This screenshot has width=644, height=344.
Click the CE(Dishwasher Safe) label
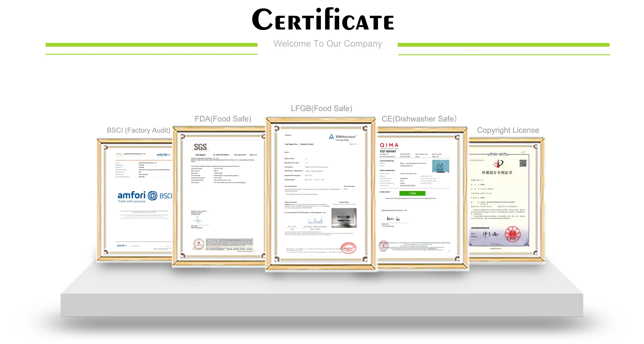click(419, 119)
